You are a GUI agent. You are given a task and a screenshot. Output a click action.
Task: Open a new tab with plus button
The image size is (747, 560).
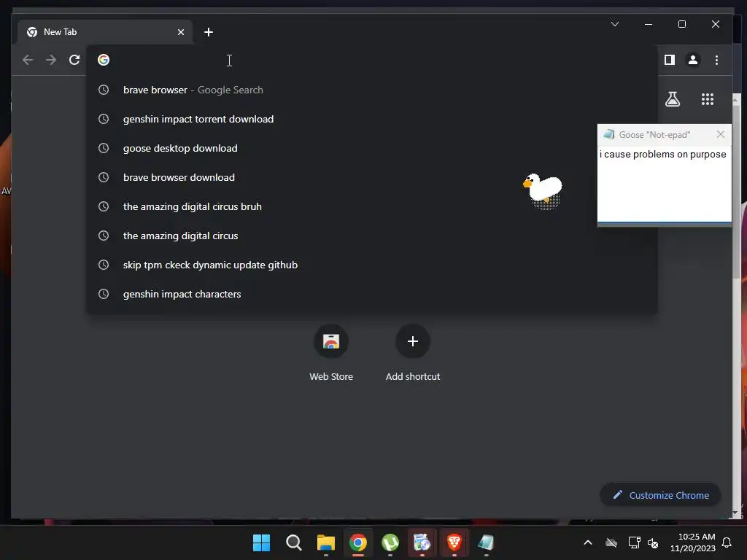(x=208, y=32)
